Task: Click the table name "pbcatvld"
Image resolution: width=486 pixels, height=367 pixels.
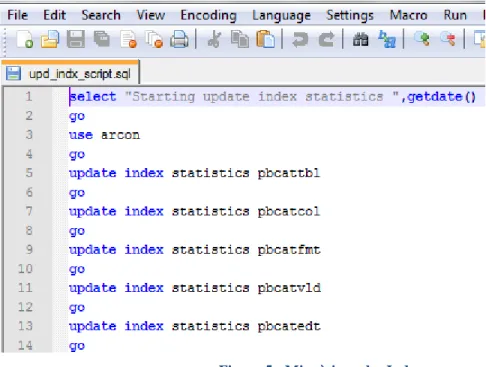Action: coord(289,288)
